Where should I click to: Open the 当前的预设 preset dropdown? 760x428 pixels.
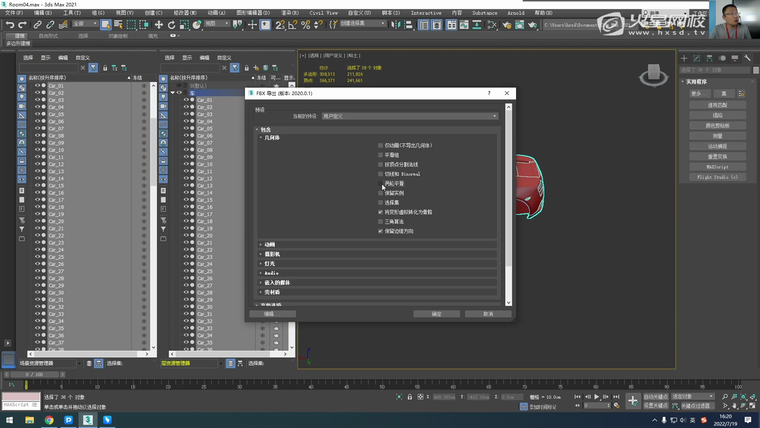pos(408,116)
